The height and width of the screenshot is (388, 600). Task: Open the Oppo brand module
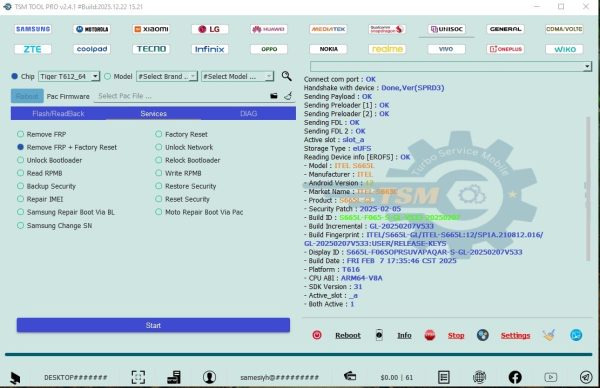pos(269,49)
